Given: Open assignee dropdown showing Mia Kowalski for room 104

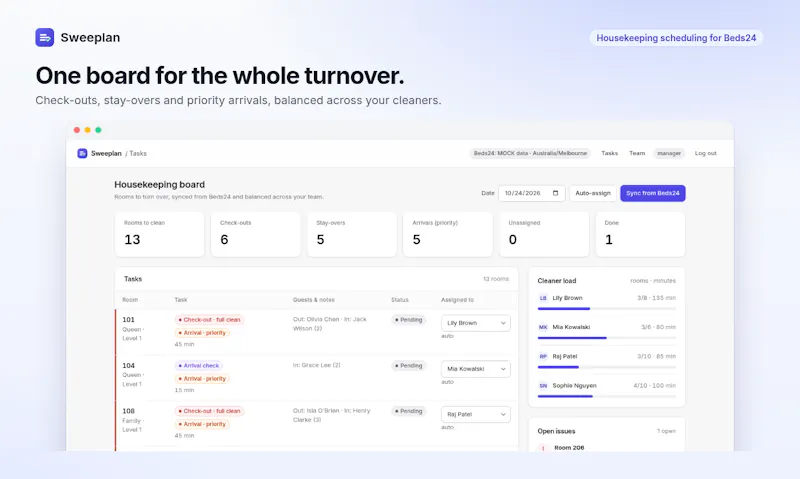Looking at the screenshot, I should click(x=476, y=369).
